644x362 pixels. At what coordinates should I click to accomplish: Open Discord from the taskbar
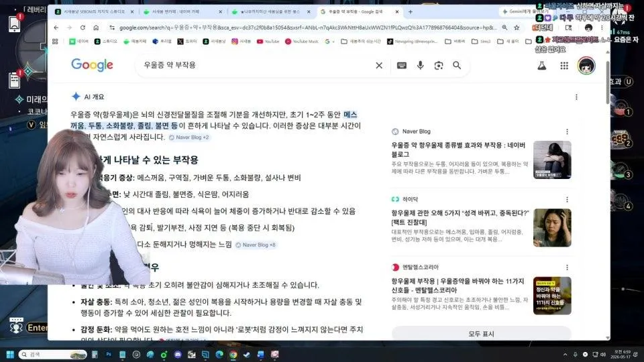pos(178,354)
